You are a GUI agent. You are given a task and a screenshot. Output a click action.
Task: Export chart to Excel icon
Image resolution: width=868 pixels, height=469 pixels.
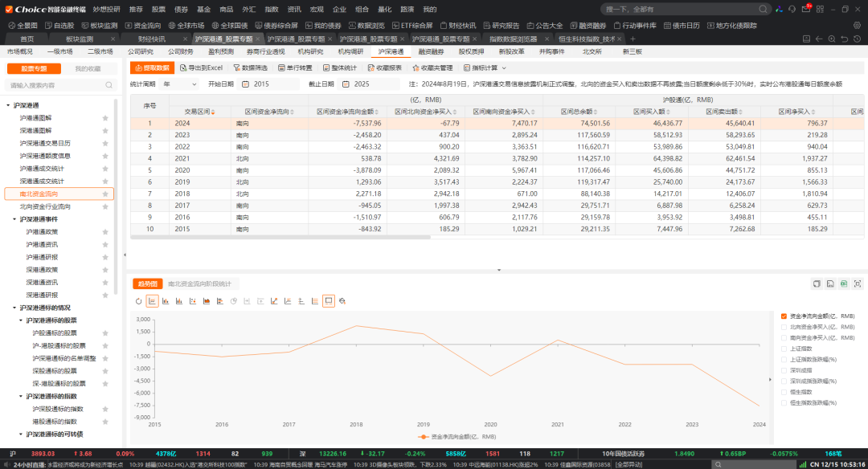pos(844,283)
